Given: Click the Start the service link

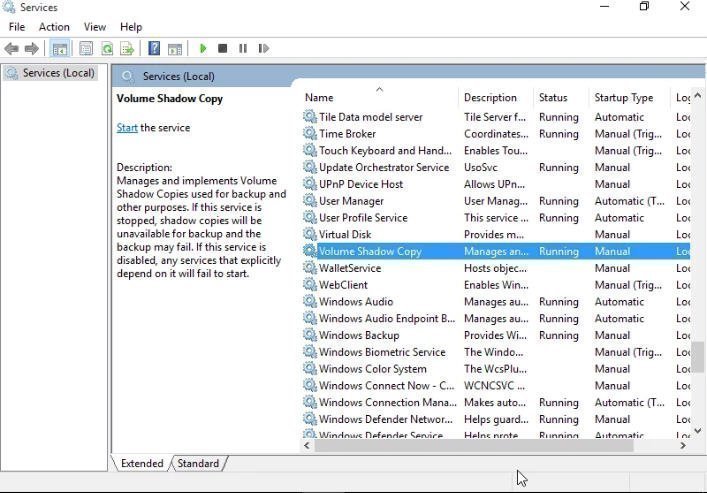Looking at the screenshot, I should click(127, 128).
